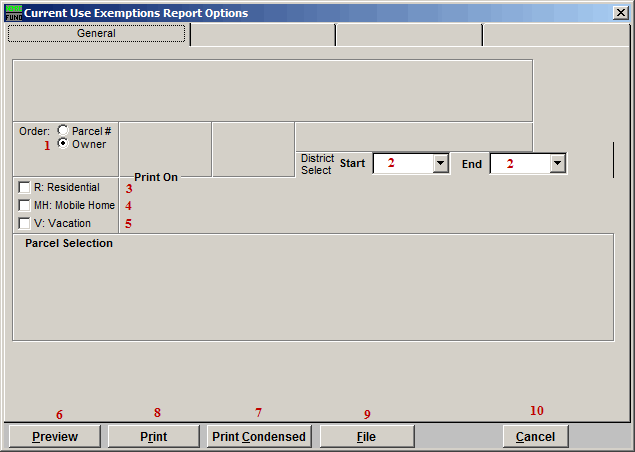The width and height of the screenshot is (635, 452).
Task: Enable the R: Residential checkbox
Action: tap(24, 188)
